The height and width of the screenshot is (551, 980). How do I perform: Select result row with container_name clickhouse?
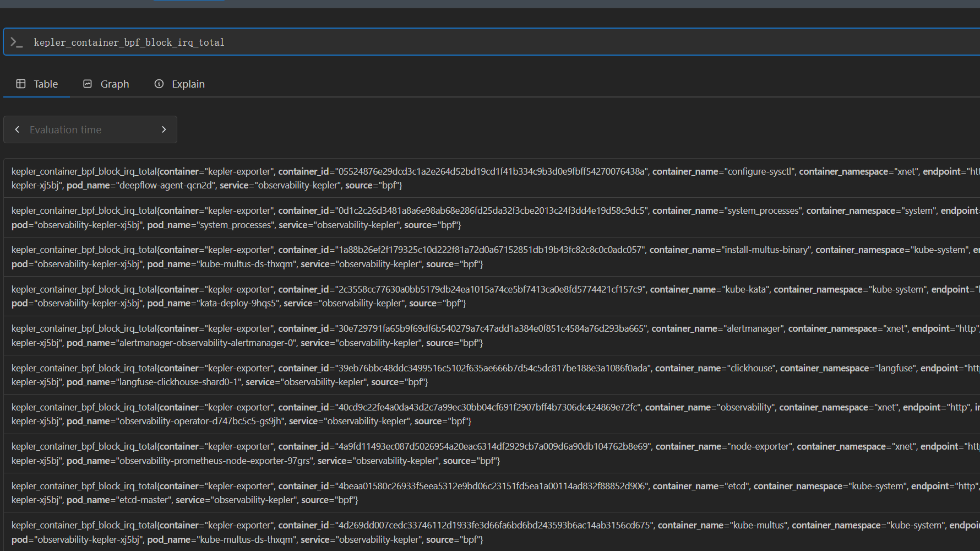492,375
